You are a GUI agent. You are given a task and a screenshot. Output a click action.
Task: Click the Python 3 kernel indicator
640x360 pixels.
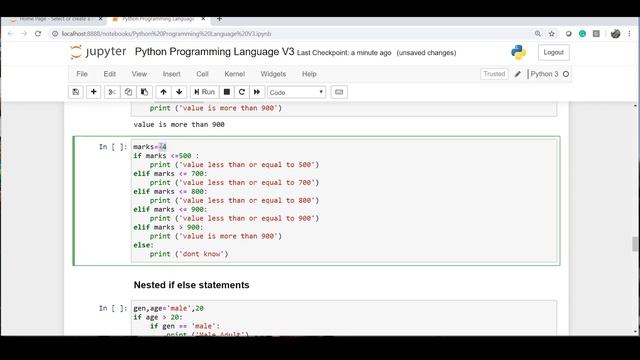(544, 74)
